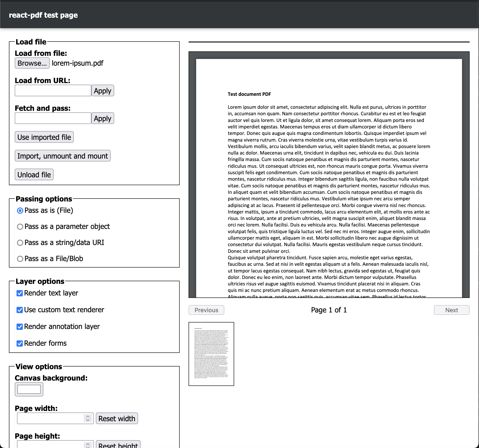Viewport: 479px width, 448px height.
Task: Select Pass as a File/Blob
Action: [20, 259]
